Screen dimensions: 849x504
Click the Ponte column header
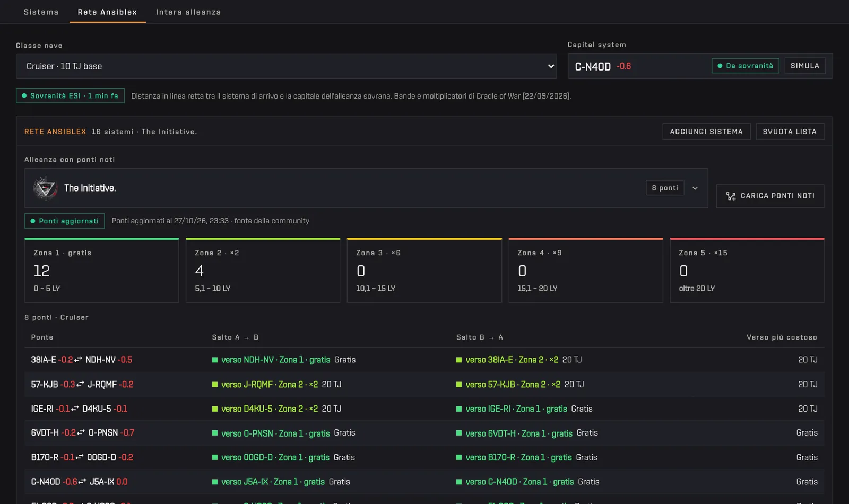tap(42, 337)
